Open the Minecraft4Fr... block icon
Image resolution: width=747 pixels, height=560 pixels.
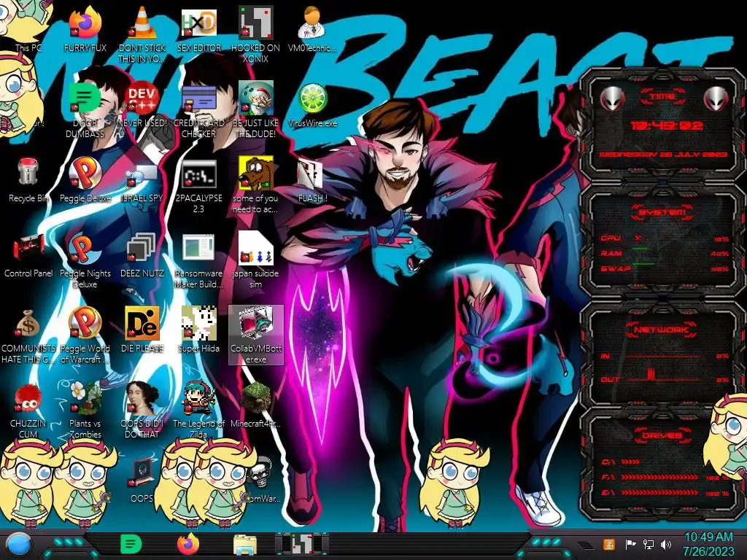pyautogui.click(x=256, y=405)
